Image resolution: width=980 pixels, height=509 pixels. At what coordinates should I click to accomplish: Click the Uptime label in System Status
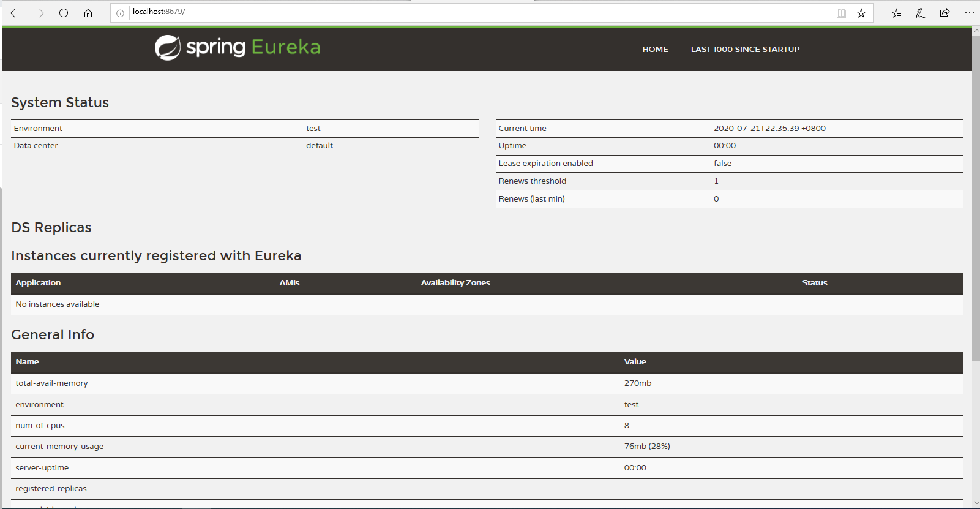click(512, 146)
